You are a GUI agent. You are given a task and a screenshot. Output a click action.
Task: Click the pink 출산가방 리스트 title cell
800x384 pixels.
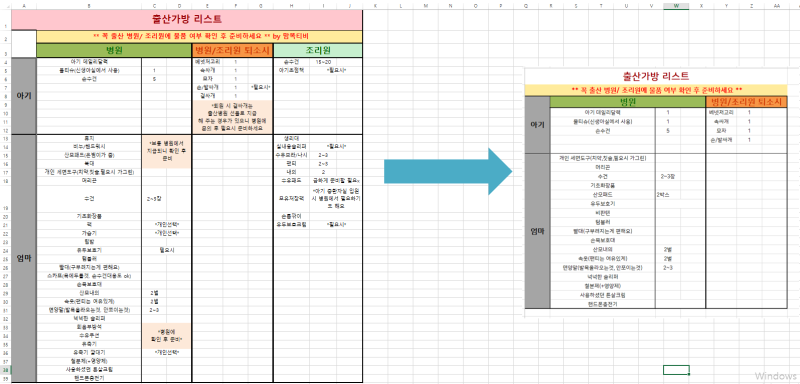coord(187,20)
